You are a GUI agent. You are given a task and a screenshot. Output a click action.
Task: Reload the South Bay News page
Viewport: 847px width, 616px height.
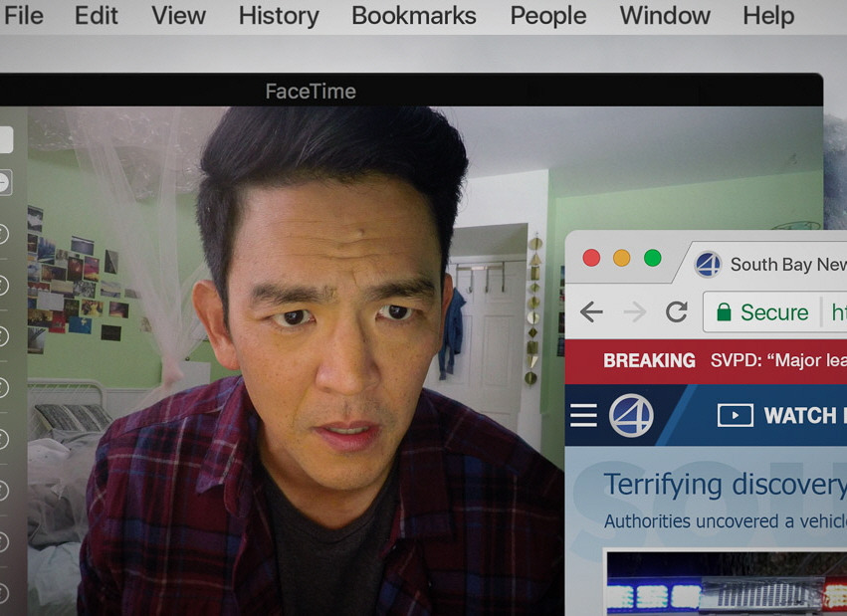[676, 311]
